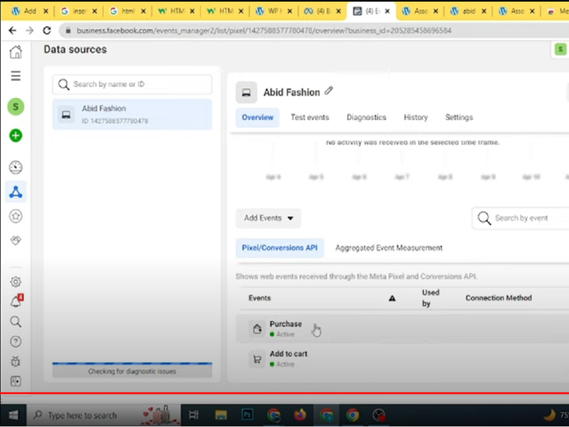Click the Search by name or ID field

pyautogui.click(x=132, y=84)
